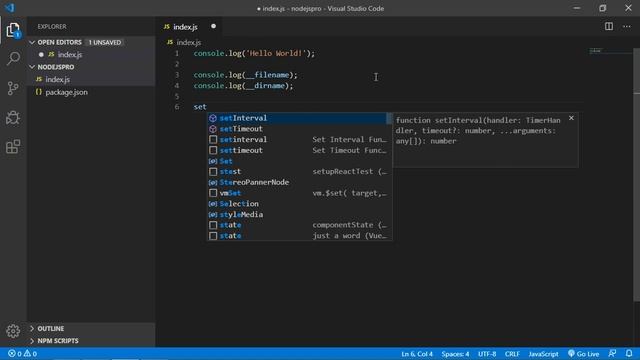
Task: Click Spaces: 4 indentation setting
Action: click(x=455, y=354)
